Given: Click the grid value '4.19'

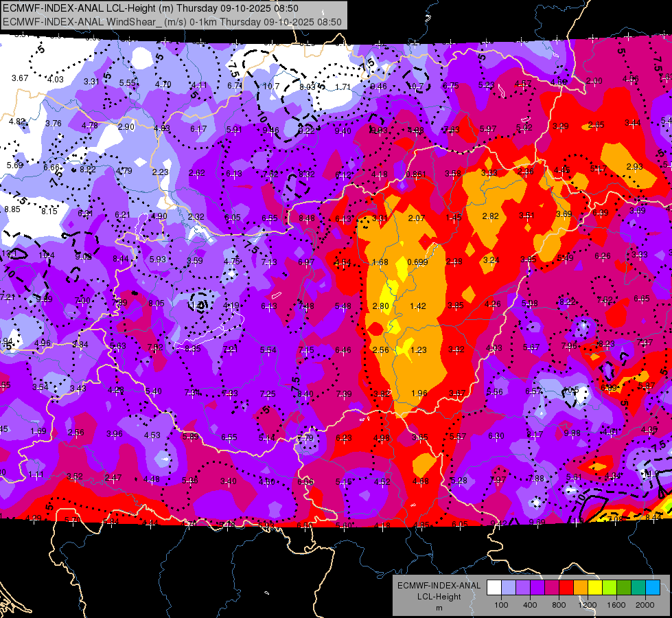Looking at the screenshot, I should (231, 306).
